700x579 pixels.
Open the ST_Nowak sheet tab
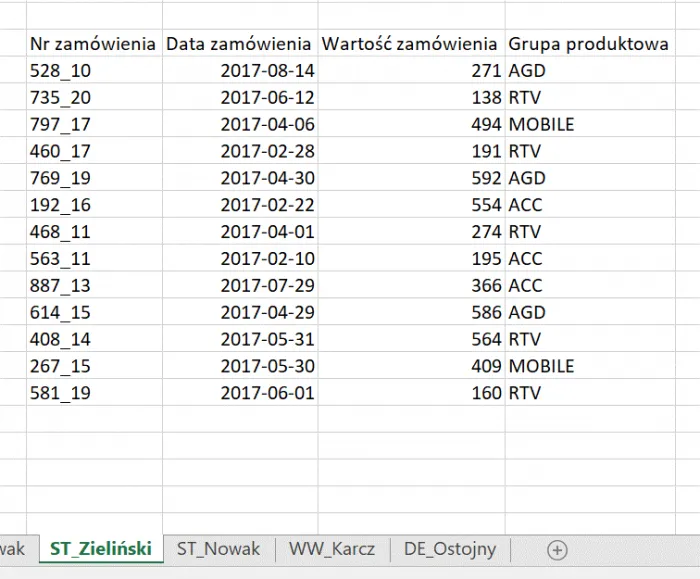pyautogui.click(x=218, y=548)
